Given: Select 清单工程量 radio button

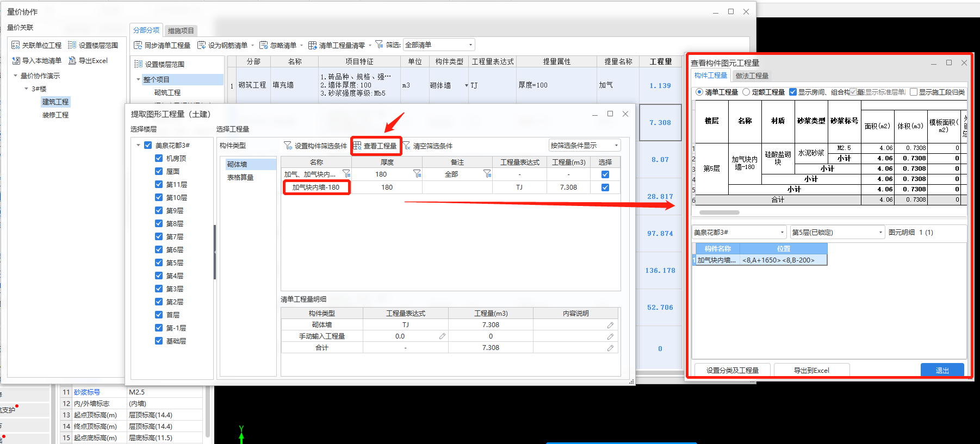Looking at the screenshot, I should (x=699, y=92).
